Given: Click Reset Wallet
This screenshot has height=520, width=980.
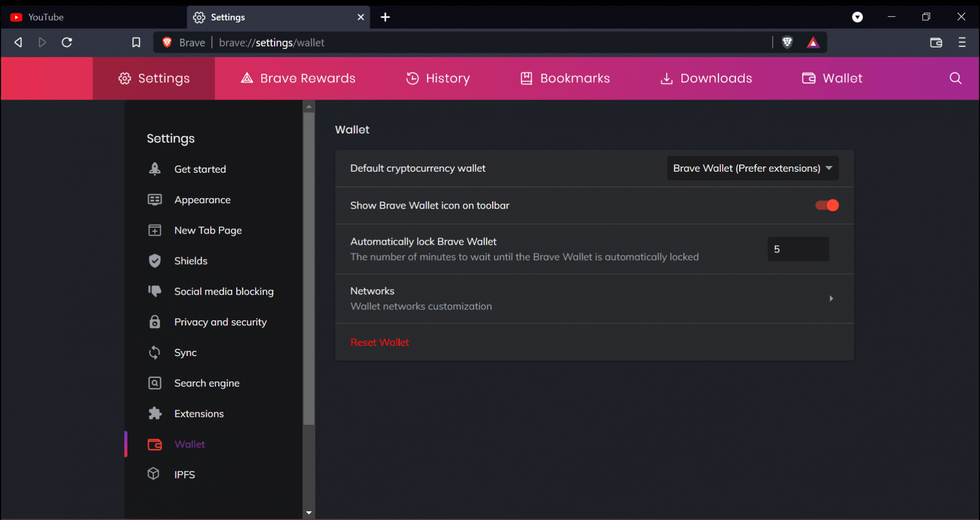Looking at the screenshot, I should click(380, 343).
